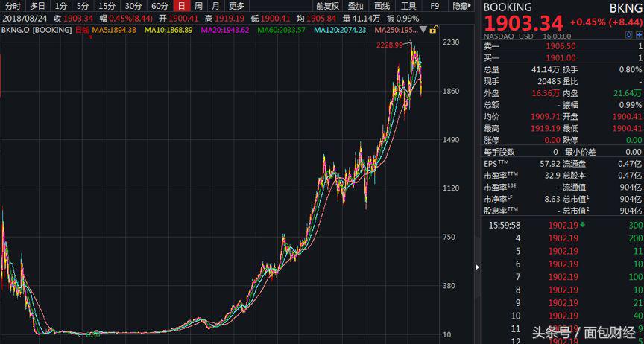The height and width of the screenshot is (344, 644).
Task: Click the 日线 label in indicator row
Action: click(x=82, y=30)
